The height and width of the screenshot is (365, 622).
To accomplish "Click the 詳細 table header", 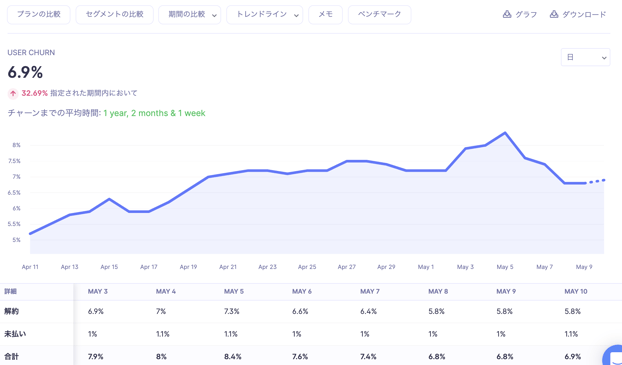I will click(x=10, y=292).
